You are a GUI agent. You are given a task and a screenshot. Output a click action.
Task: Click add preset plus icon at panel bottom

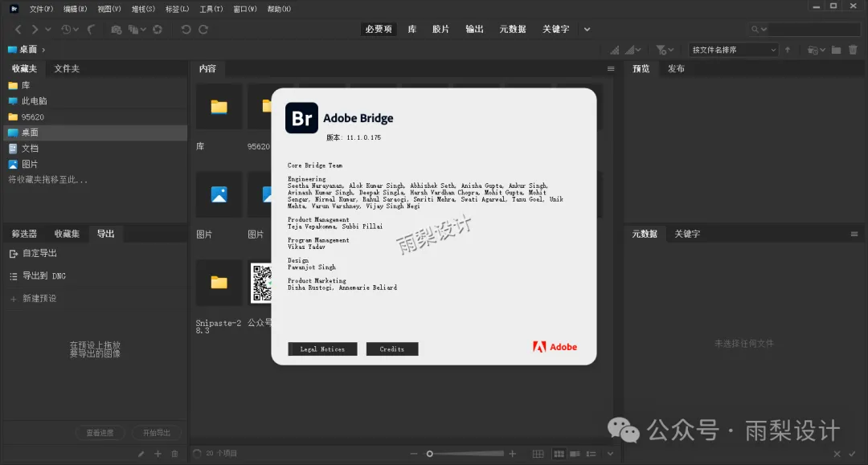[x=158, y=454]
